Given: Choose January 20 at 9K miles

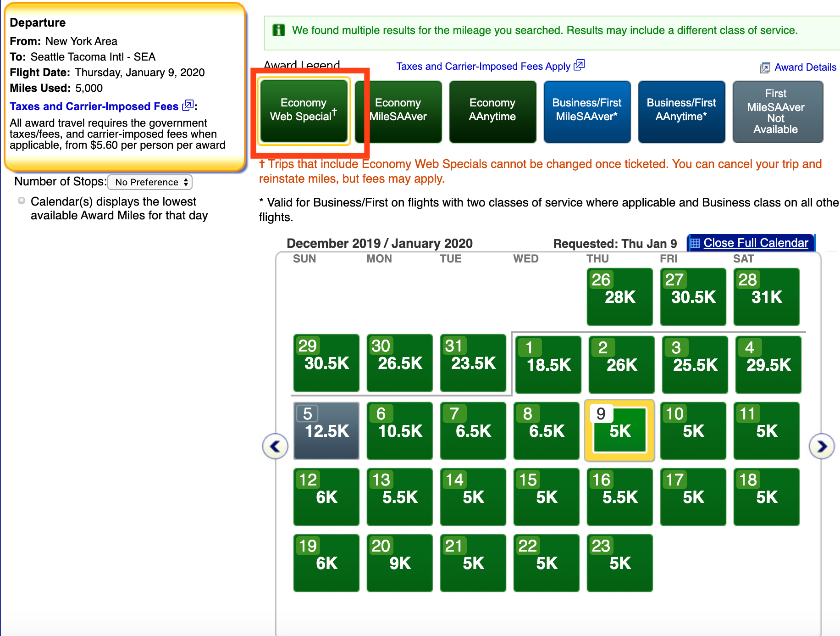Looking at the screenshot, I should coord(399,563).
